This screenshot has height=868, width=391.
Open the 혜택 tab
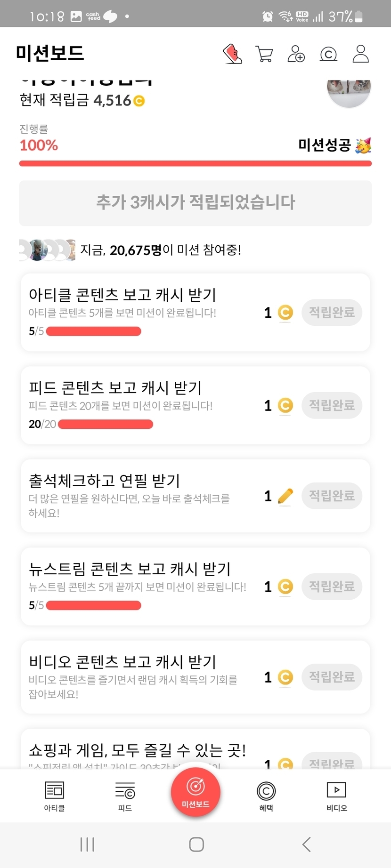[x=266, y=796]
